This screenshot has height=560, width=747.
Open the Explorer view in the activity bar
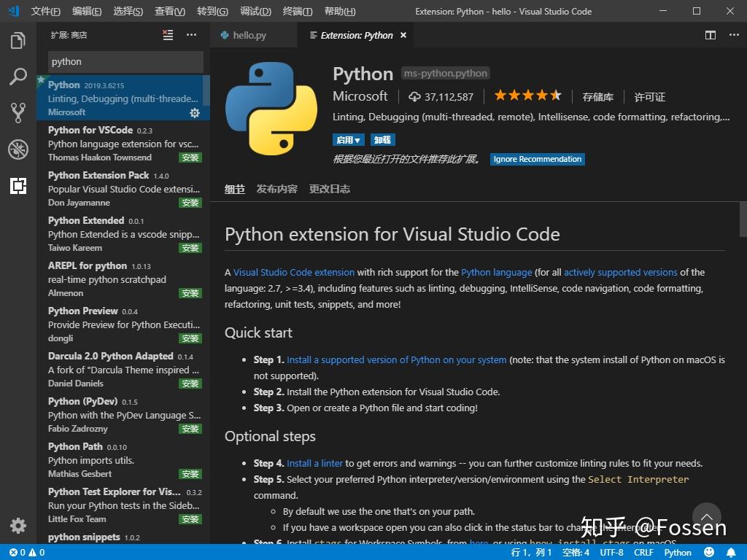coord(18,42)
